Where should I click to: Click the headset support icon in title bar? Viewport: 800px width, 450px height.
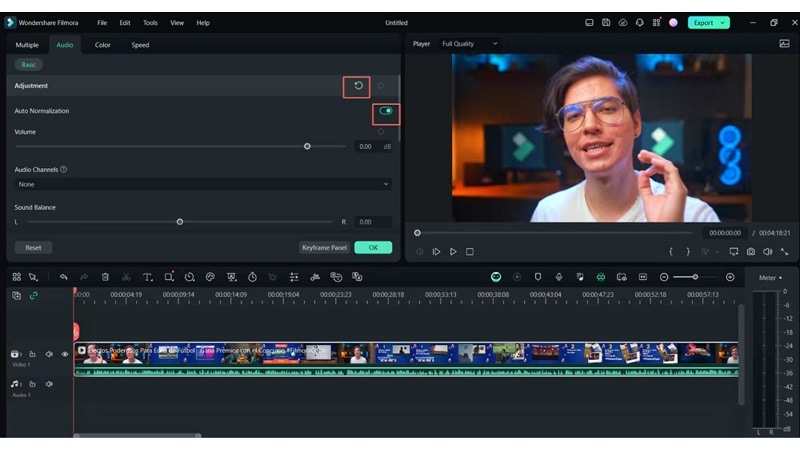[639, 22]
